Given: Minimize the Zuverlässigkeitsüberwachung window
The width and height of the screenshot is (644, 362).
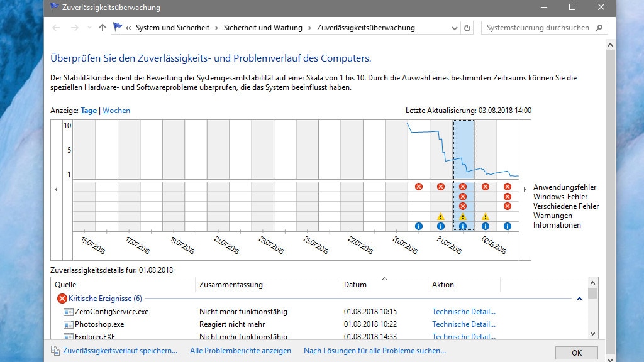Looking at the screenshot, I should (544, 7).
